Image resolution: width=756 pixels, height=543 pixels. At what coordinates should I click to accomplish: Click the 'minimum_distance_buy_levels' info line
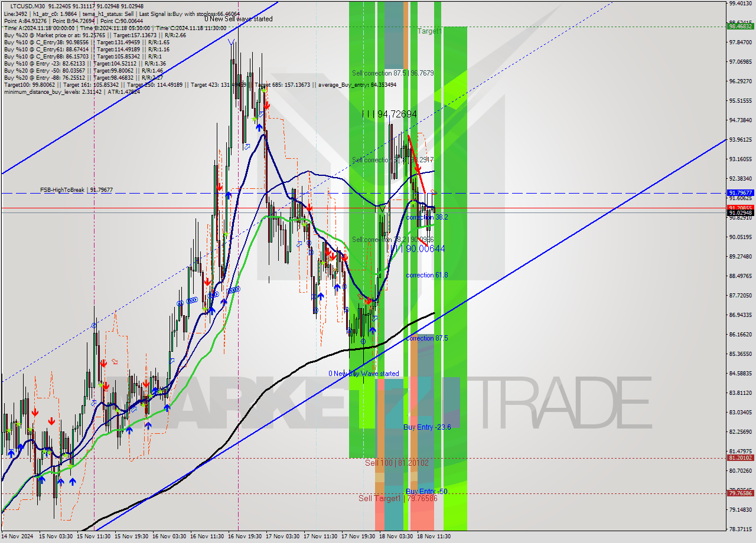(72, 91)
